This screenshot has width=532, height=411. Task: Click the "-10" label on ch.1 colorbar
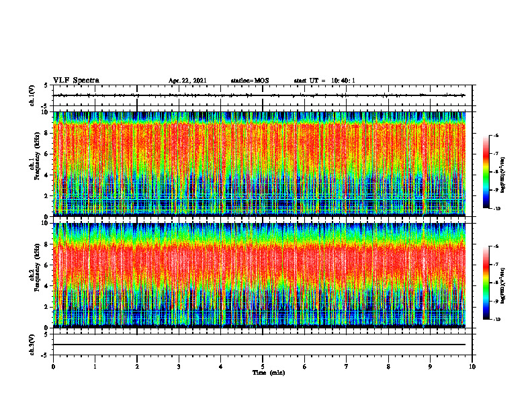496,209
